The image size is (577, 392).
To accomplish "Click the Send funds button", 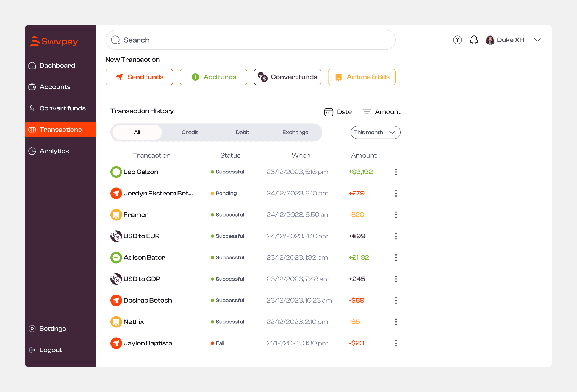I will (139, 77).
